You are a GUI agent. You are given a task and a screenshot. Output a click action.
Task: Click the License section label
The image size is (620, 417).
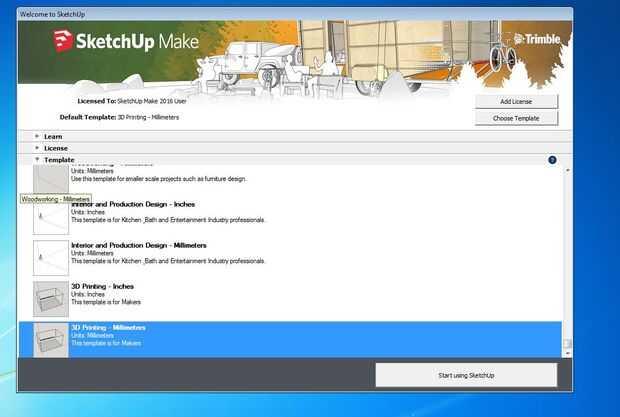(56, 148)
